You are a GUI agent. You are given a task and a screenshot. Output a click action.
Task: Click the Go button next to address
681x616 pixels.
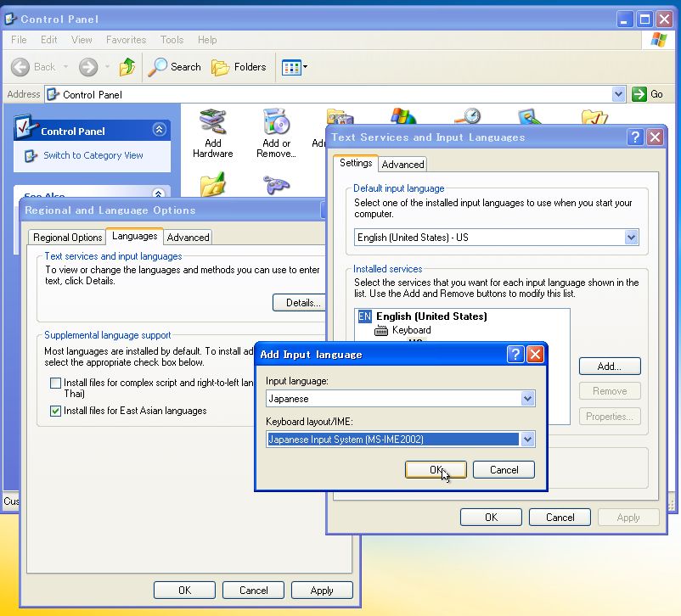(x=647, y=94)
